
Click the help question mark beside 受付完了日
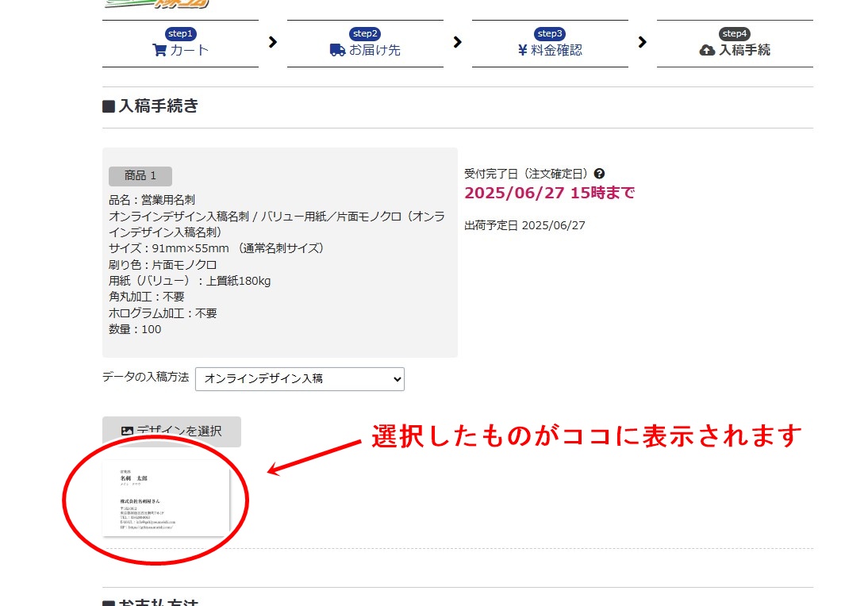tap(599, 174)
